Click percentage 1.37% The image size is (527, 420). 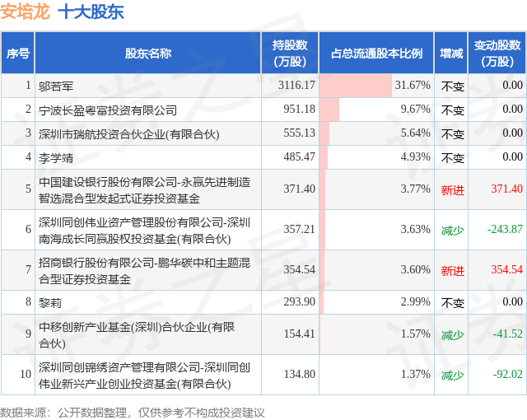415,374
